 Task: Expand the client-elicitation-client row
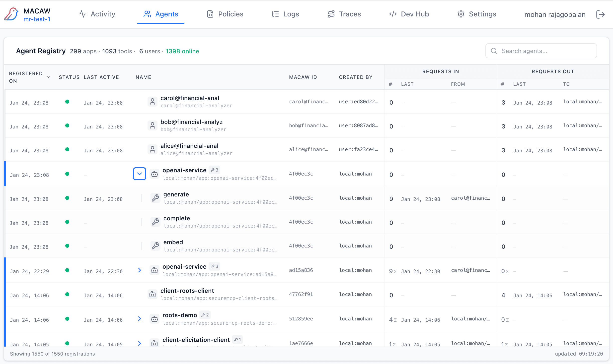(x=140, y=343)
